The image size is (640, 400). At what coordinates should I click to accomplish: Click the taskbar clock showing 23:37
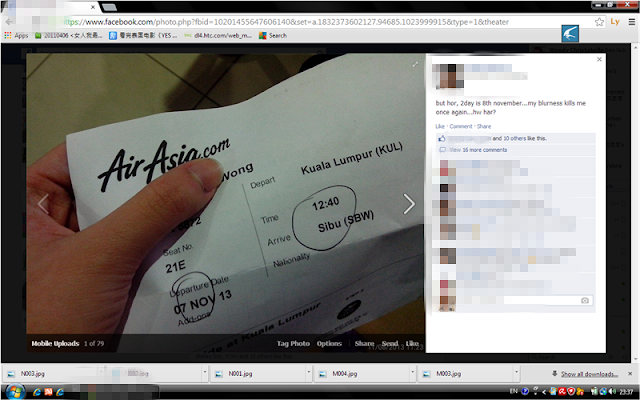[x=626, y=392]
